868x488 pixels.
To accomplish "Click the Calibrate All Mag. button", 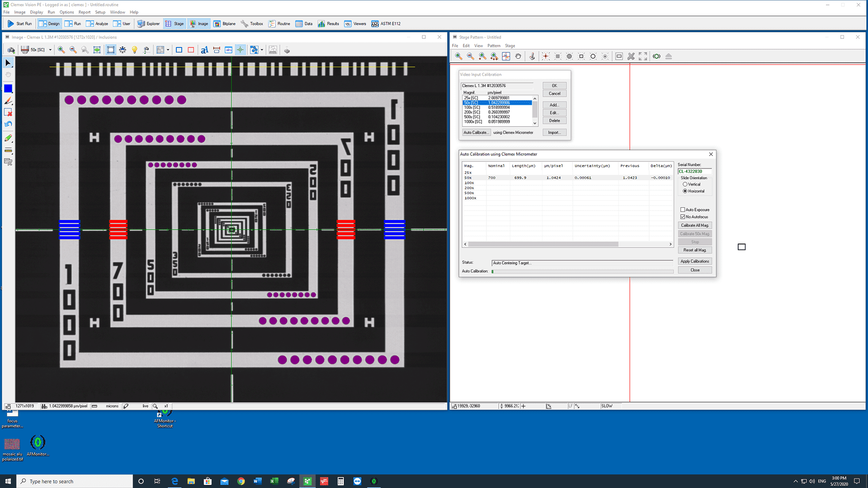I will click(695, 225).
